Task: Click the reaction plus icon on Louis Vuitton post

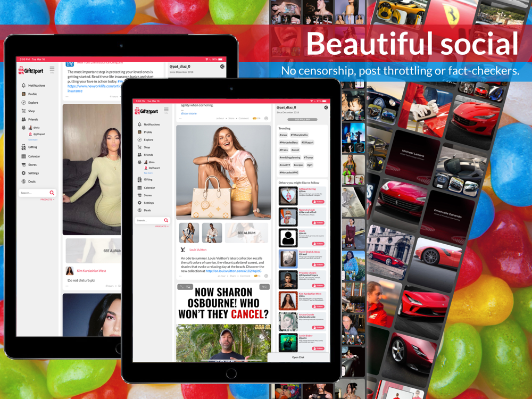Action: tap(267, 276)
